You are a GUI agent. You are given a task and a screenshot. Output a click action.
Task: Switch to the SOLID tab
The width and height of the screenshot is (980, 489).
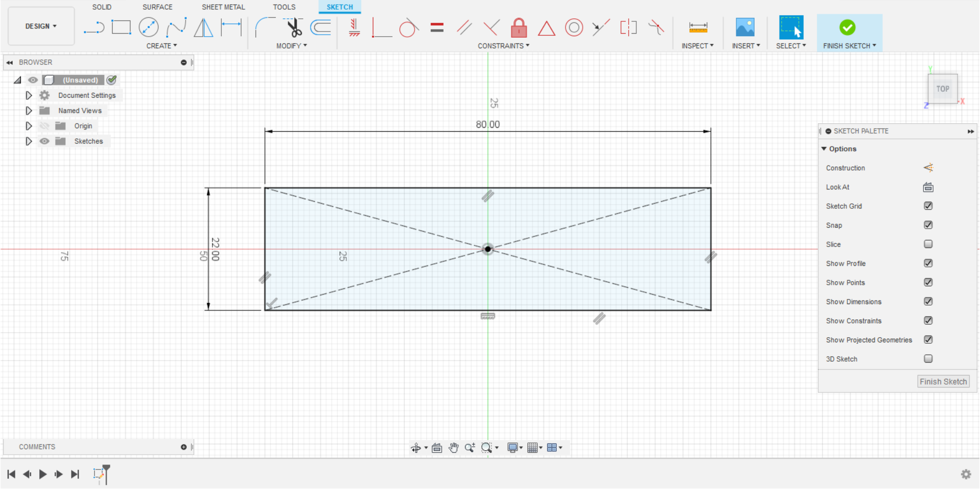[x=102, y=7]
